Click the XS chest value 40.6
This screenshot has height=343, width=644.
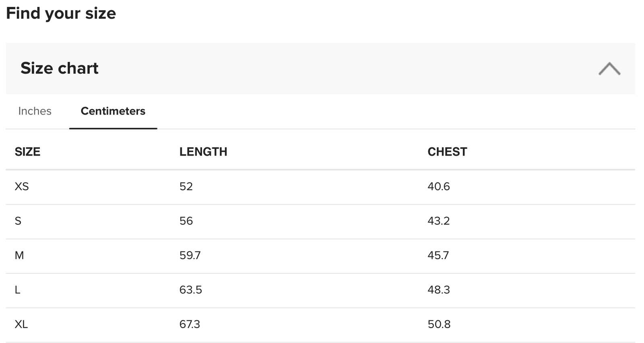[x=439, y=187]
